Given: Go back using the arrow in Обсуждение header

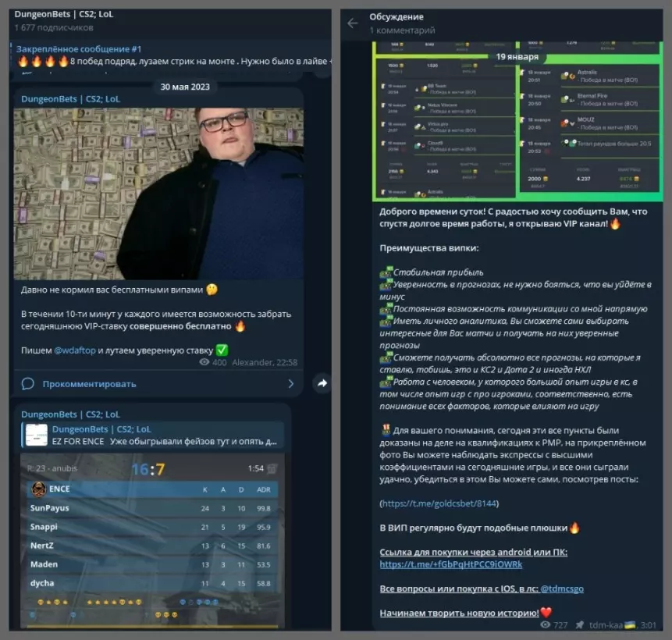Looking at the screenshot, I should pos(352,23).
